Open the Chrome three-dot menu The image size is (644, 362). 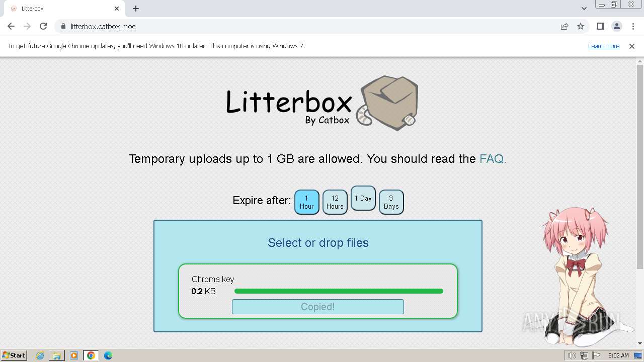point(633,26)
